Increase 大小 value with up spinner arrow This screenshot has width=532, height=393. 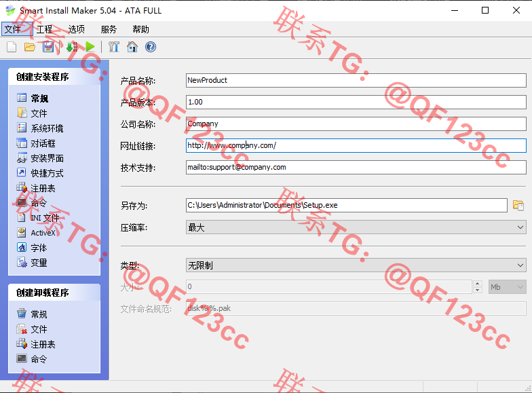[478, 284]
